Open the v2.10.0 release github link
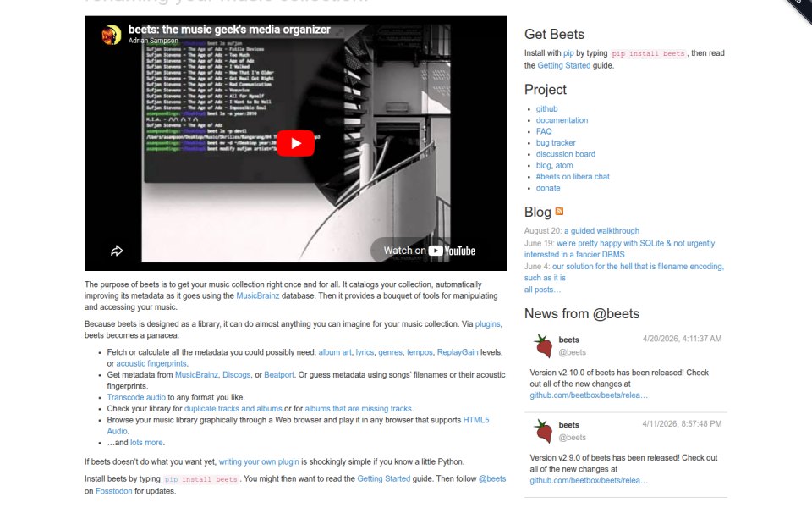Image resolution: width=812 pixels, height=508 pixels. tap(589, 395)
